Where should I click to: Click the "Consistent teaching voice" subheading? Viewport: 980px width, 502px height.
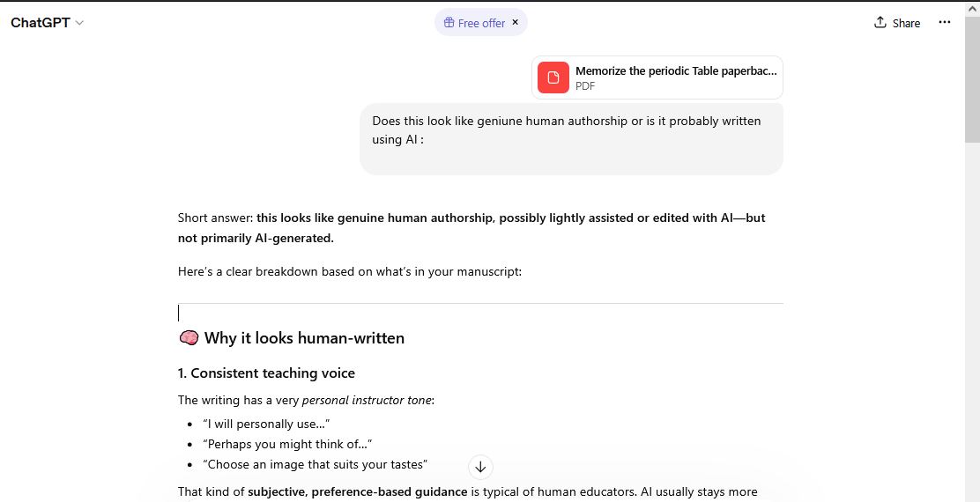tap(272, 373)
